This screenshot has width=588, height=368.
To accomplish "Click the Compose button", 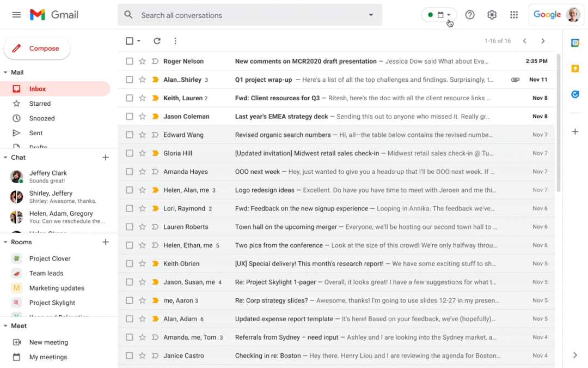I will point(37,49).
